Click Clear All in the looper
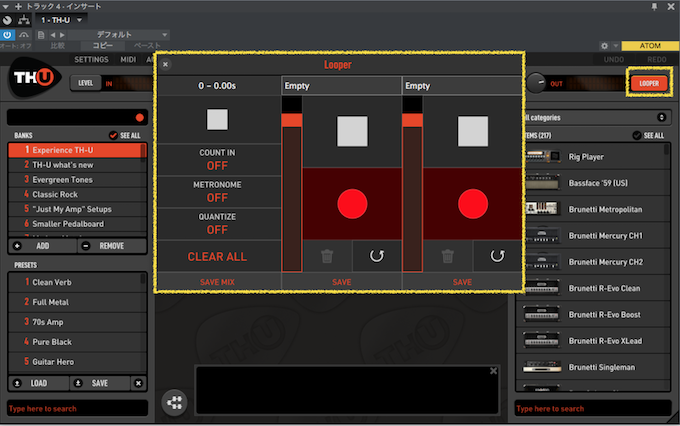Image resolution: width=680 pixels, height=426 pixels. (x=217, y=256)
